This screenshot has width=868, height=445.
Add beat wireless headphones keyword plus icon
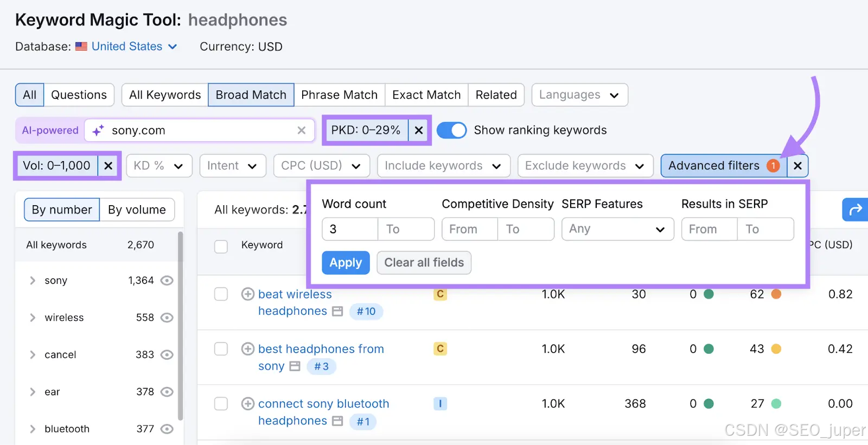248,294
